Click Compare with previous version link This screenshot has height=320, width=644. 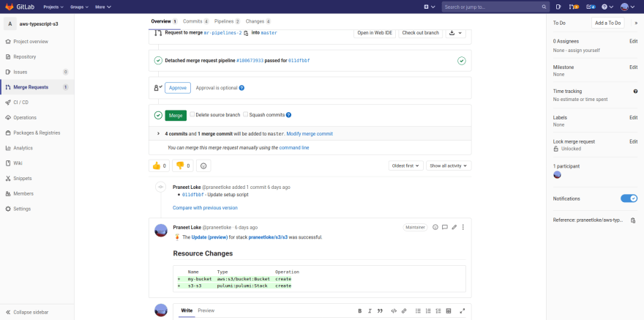tap(205, 208)
